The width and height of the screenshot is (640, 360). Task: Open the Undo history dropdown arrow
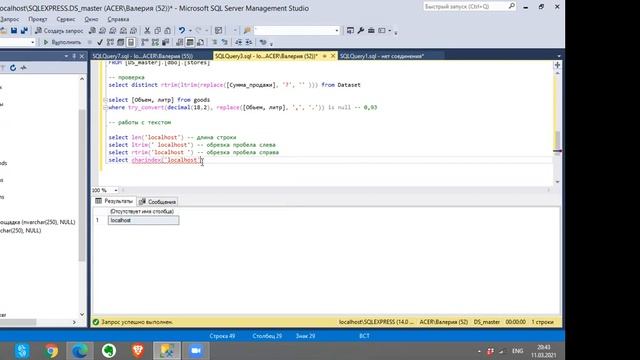pyautogui.click(x=190, y=31)
